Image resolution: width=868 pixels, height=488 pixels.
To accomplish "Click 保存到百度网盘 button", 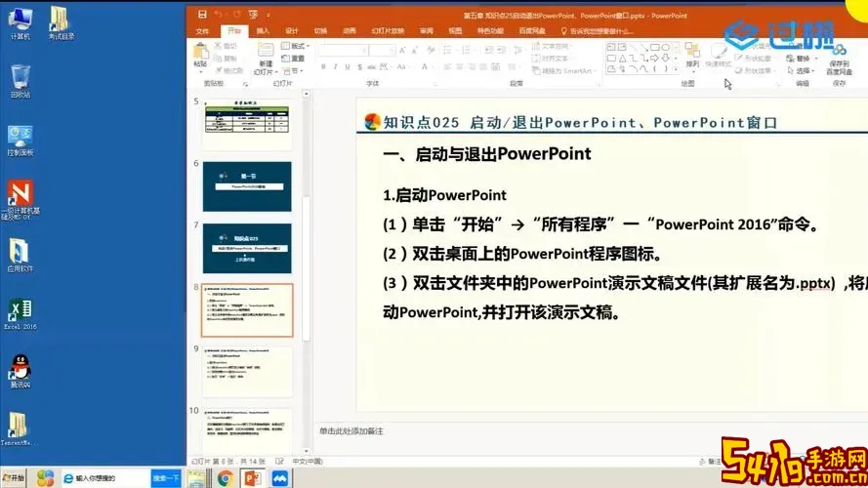I will (840, 60).
